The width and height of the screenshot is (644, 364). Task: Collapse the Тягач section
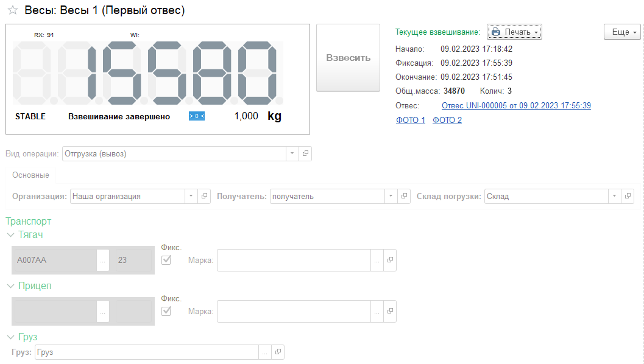coord(10,235)
